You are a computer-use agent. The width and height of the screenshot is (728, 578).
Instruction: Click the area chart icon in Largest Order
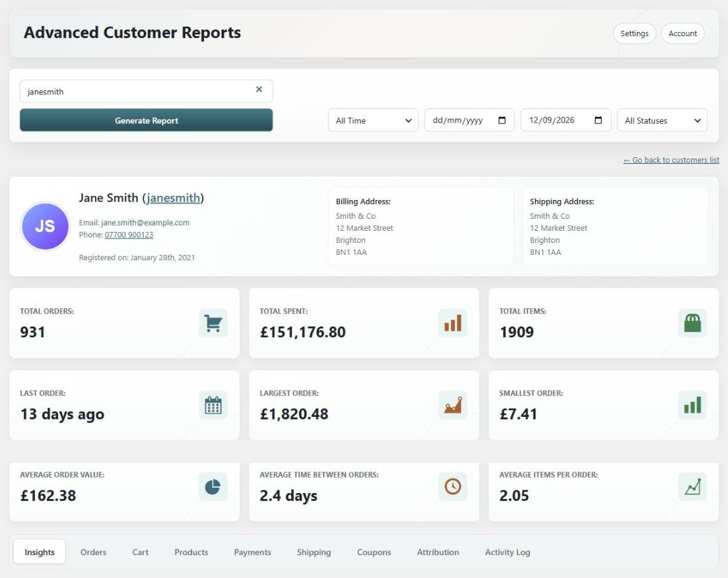tap(453, 405)
